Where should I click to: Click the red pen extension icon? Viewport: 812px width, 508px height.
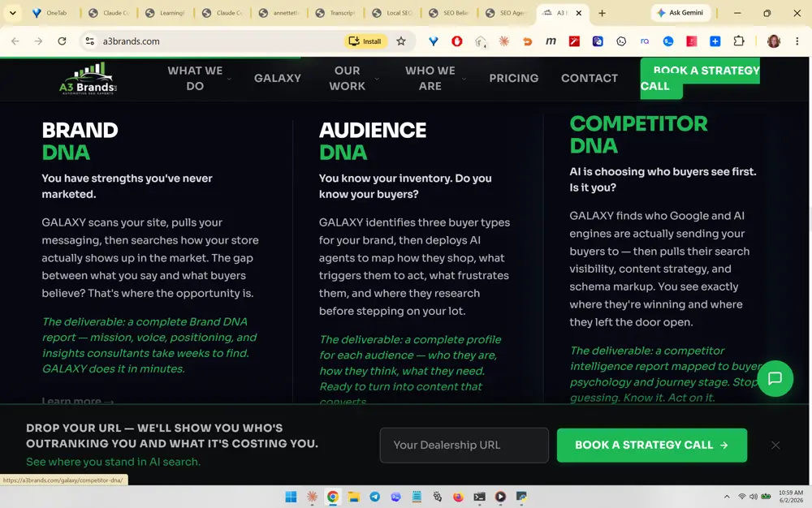pyautogui.click(x=574, y=41)
